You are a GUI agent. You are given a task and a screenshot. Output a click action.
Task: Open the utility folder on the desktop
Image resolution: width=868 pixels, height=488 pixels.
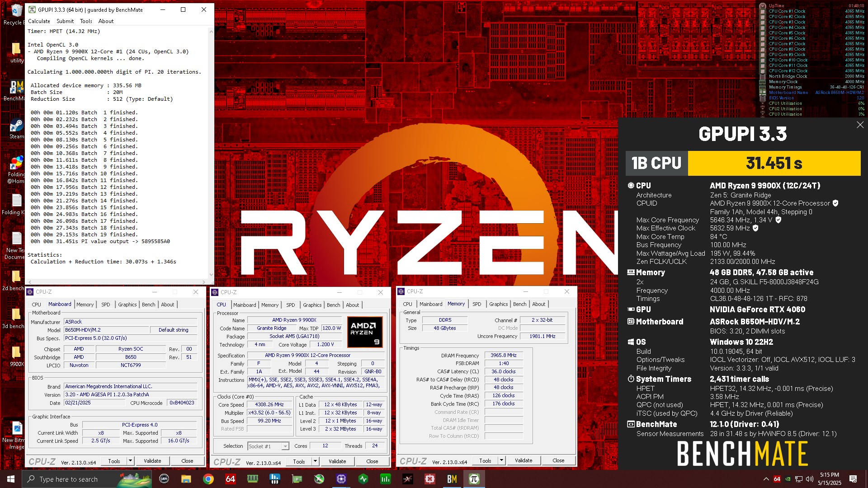coord(16,52)
